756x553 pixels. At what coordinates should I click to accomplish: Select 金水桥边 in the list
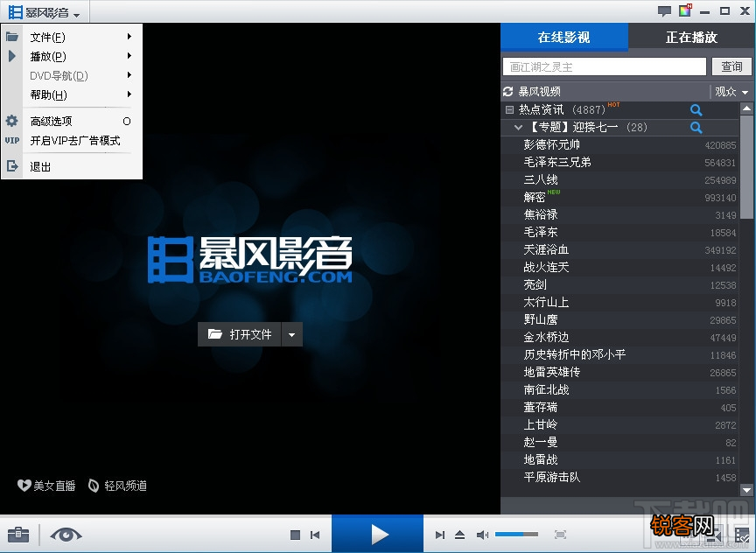[620, 337]
